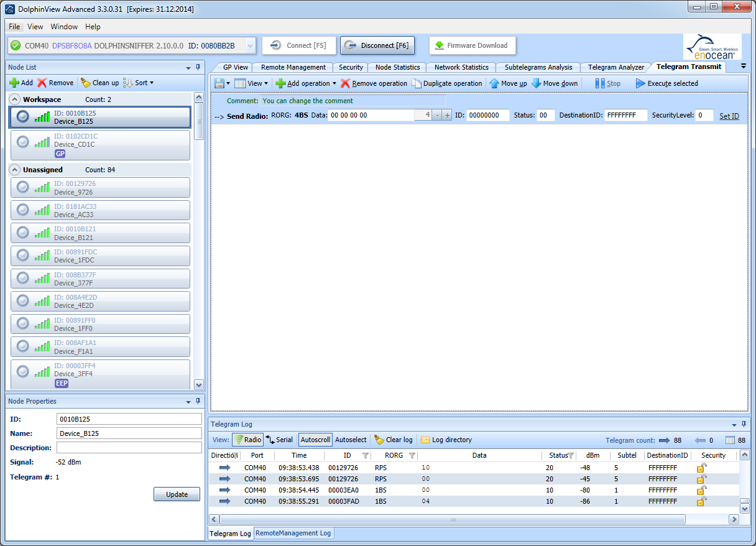Image resolution: width=756 pixels, height=546 pixels.
Task: Open the Node Properties panel options dropdown arrow
Action: [x=188, y=402]
